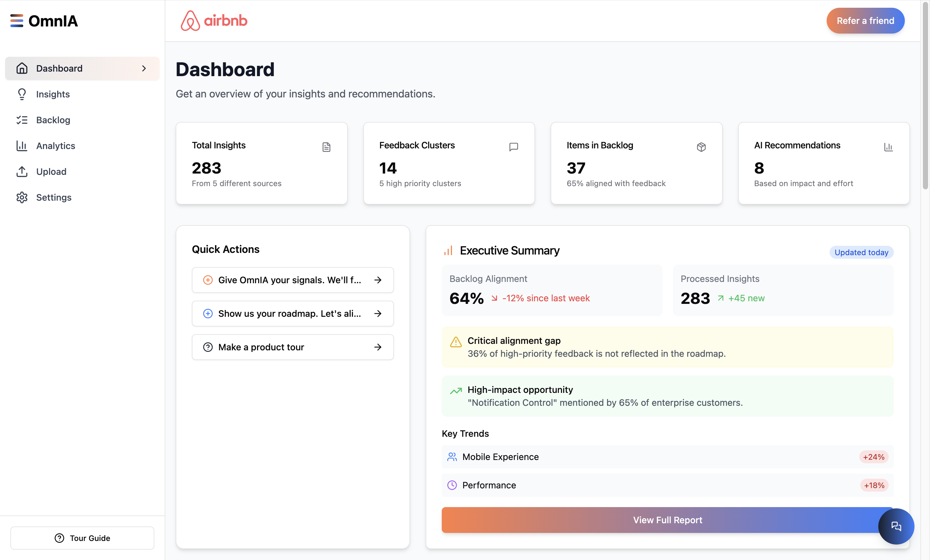The image size is (930, 560).
Task: Click the box icon on Items in Backlog card
Action: [701, 147]
